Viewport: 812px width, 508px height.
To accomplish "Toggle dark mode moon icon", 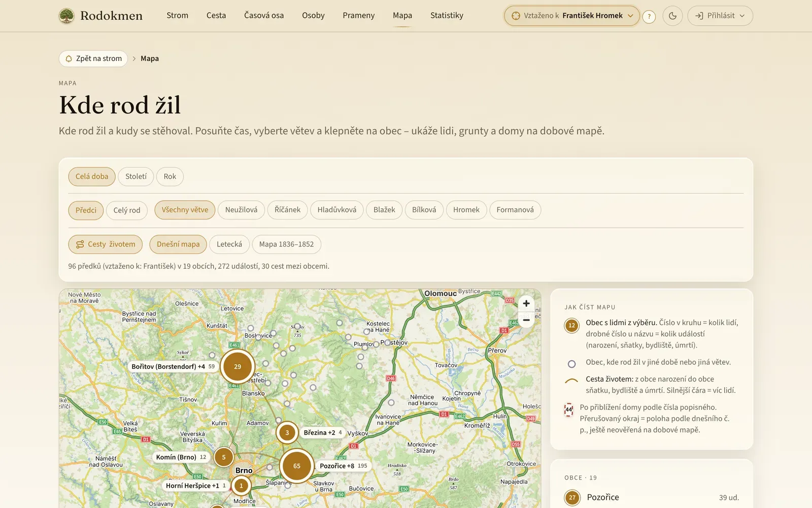I will click(672, 16).
